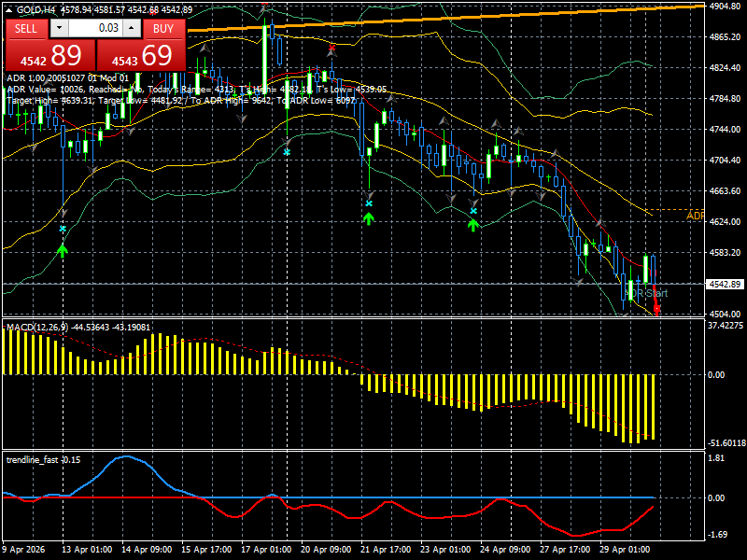Click the cyan X above the 13 Apr arrow

pyautogui.click(x=63, y=229)
